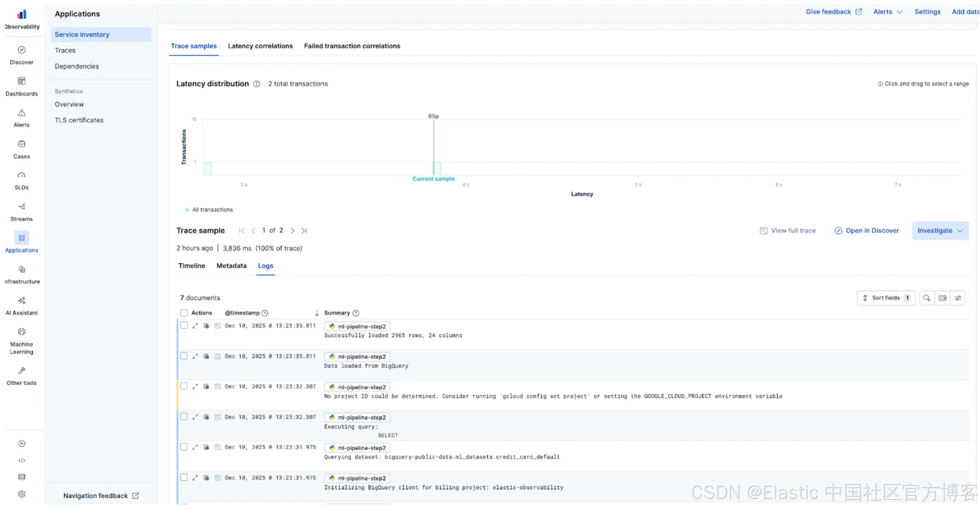
Task: Open the Alerts dropdown in header
Action: point(887,12)
